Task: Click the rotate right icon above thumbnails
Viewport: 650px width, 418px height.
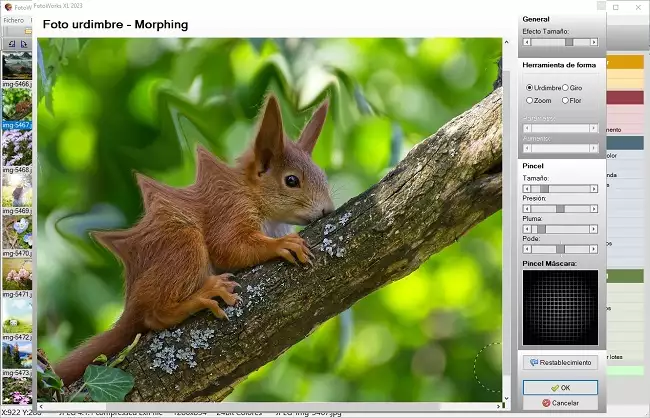Action: 24,44
